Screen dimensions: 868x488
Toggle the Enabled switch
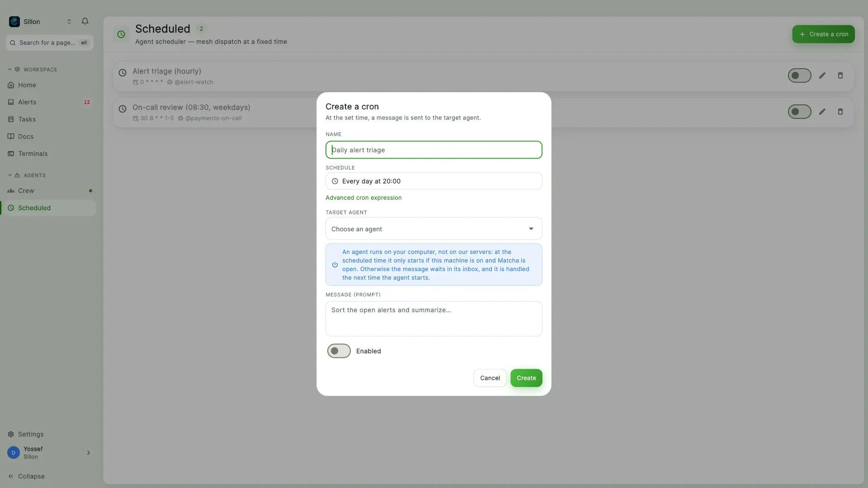339,351
